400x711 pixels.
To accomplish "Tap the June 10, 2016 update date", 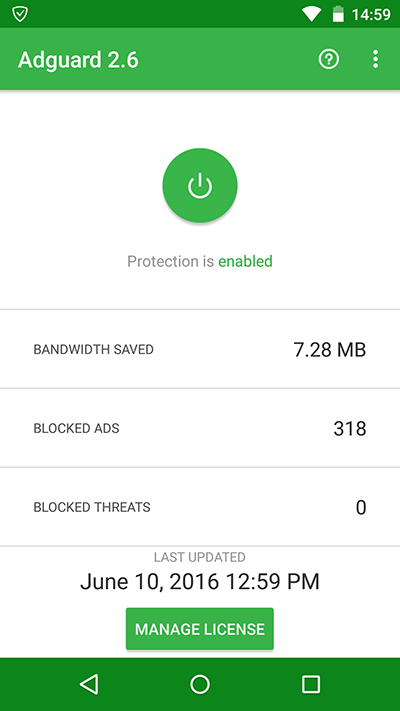I will (x=200, y=581).
